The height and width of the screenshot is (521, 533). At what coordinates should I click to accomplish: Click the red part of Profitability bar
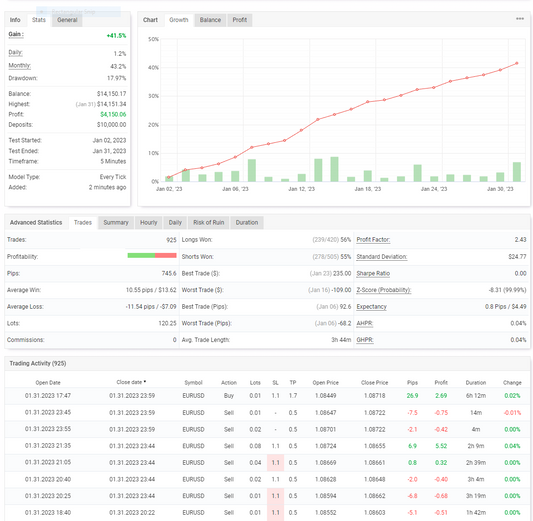(x=166, y=255)
